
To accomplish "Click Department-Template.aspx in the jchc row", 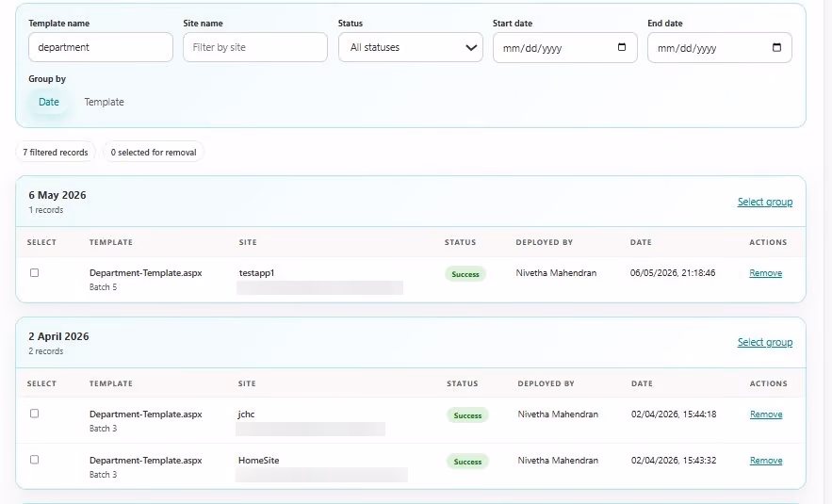I will click(x=146, y=414).
